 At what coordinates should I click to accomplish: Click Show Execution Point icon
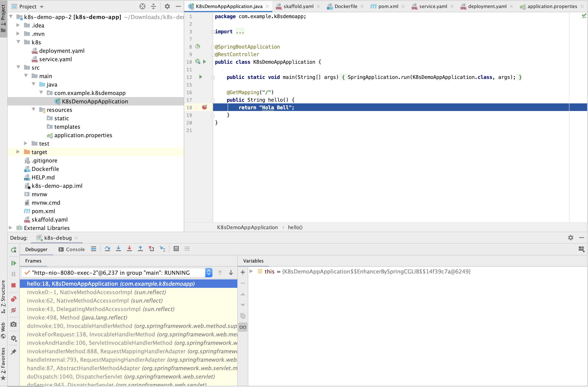click(x=93, y=249)
